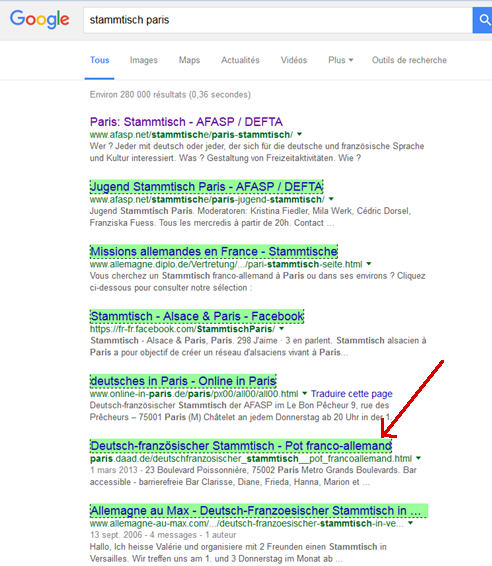
Task: Go to the Actualités tab
Action: 240,60
